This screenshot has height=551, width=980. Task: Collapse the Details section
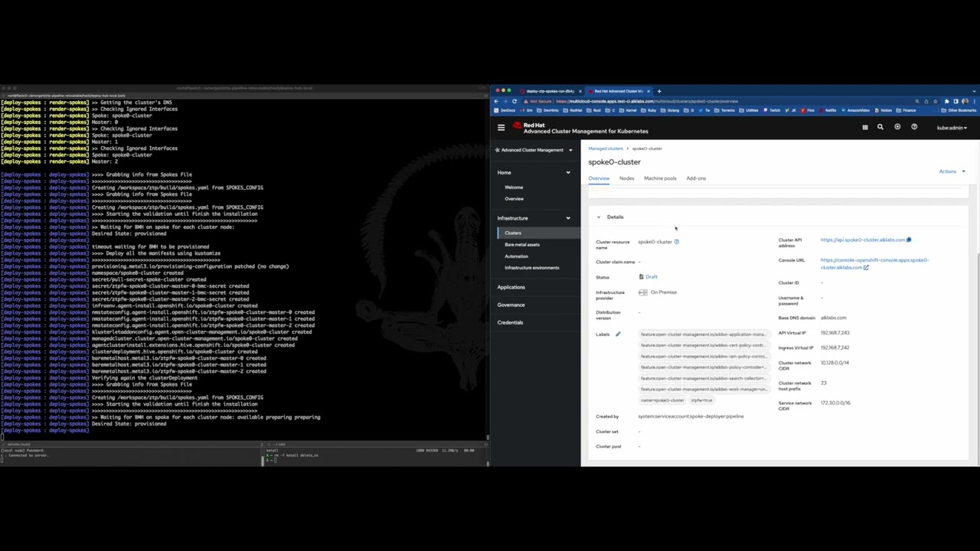coord(599,217)
